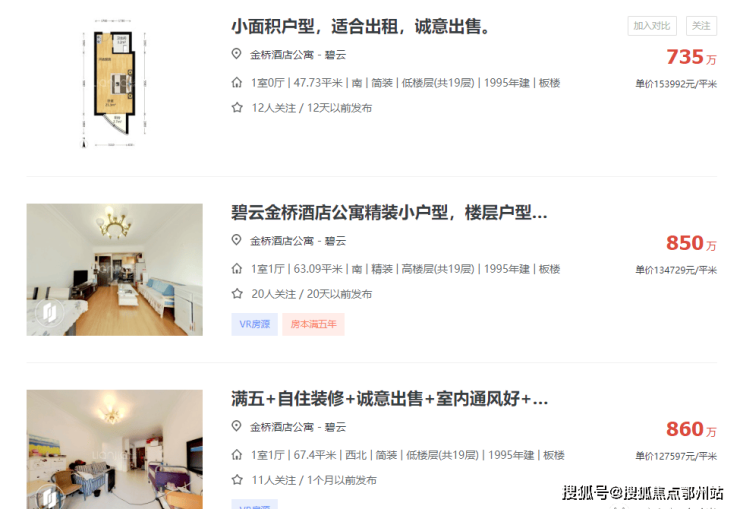This screenshot has width=740, height=509.
Task: Click the star icon next to 20人关注
Action: [237, 294]
